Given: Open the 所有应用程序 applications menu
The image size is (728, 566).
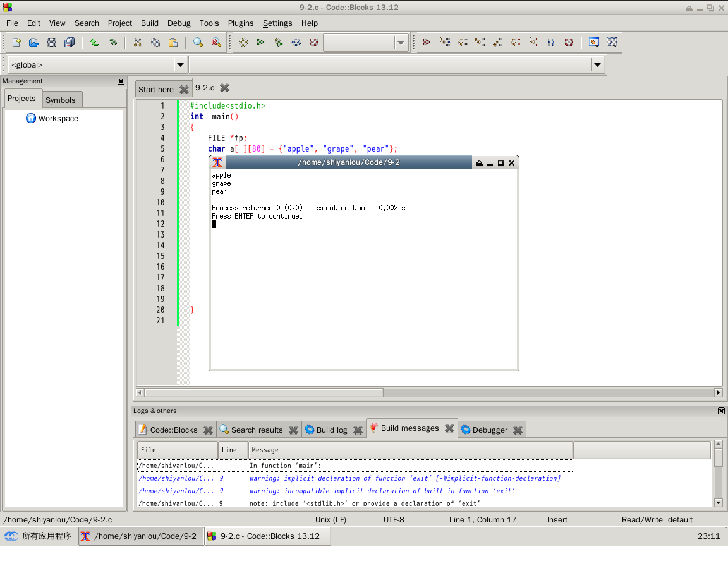Looking at the screenshot, I should 38,536.
